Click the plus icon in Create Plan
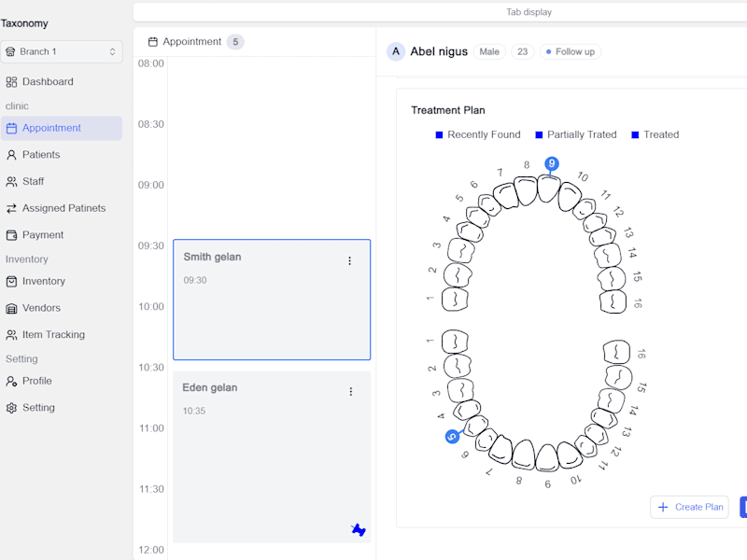This screenshot has height=560, width=747. pyautogui.click(x=663, y=507)
